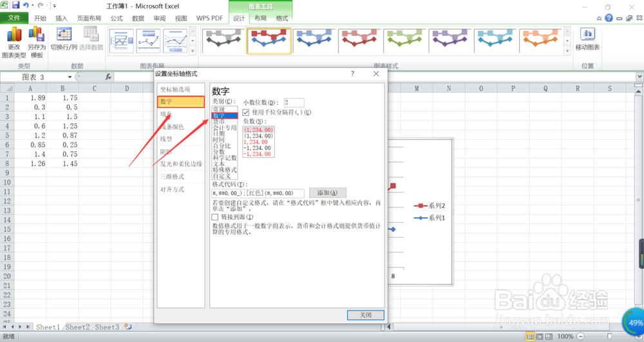The height and width of the screenshot is (342, 644).
Task: Open the chart tools Format tab (格式)
Action: (x=282, y=18)
